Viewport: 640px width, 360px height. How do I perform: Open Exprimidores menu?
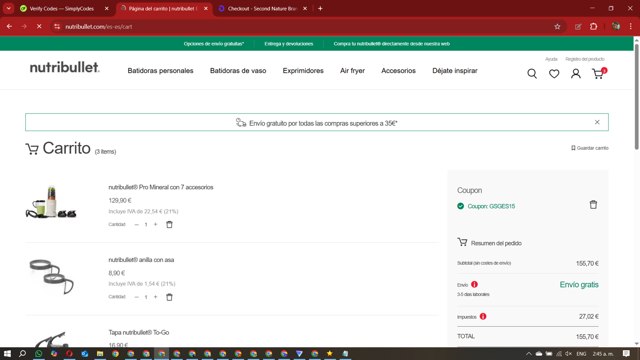point(303,71)
